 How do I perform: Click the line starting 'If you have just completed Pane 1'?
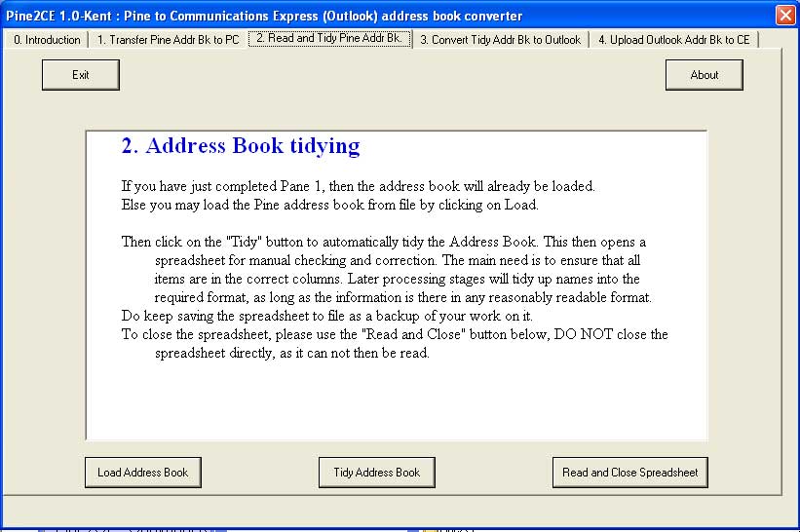coord(359,186)
